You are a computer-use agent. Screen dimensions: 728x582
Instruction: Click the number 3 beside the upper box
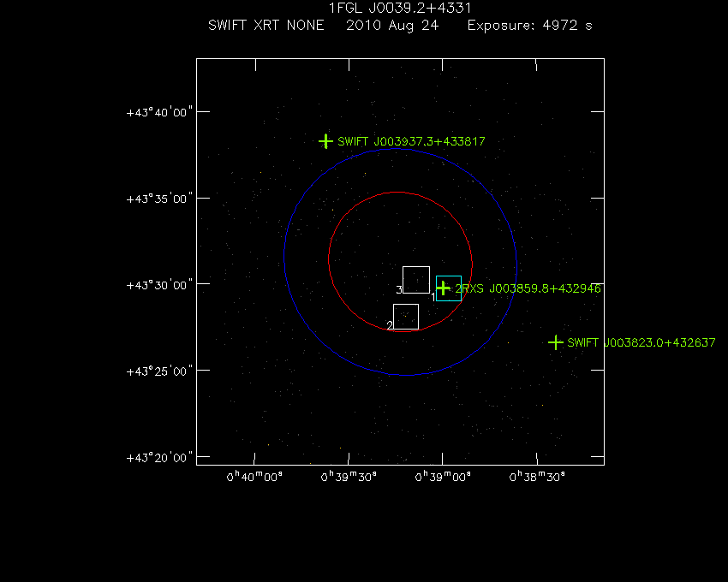[399, 290]
